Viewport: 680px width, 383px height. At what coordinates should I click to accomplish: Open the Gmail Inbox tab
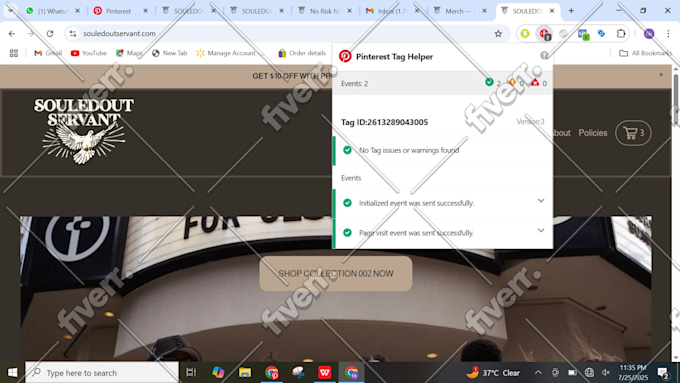point(392,11)
